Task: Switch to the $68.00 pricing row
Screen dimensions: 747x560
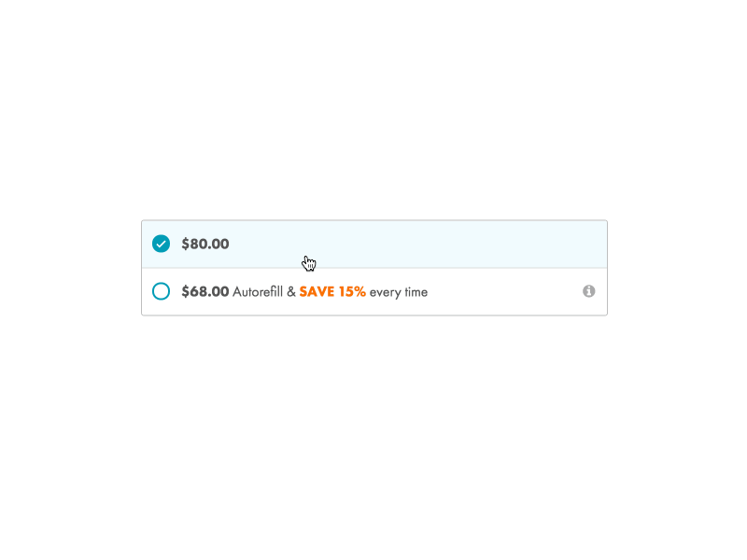Action: point(373,291)
